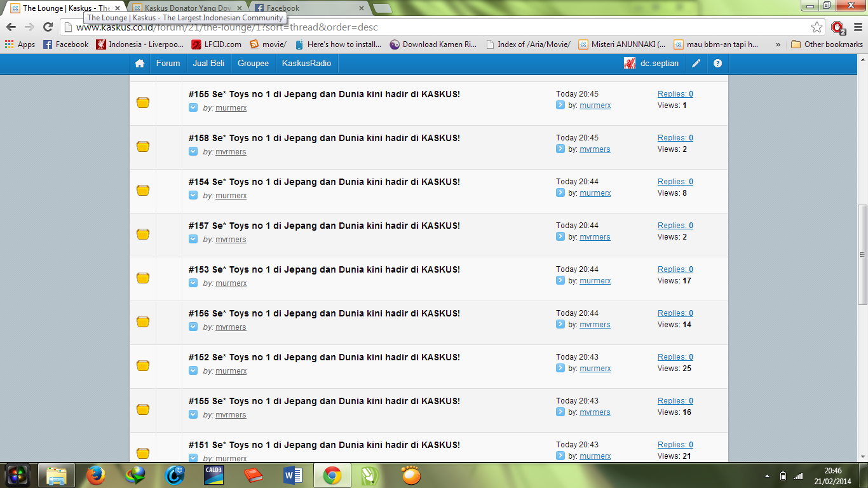Screen dimensions: 868x488
Task: Click the folder icon of thread #154
Action: [x=143, y=190]
